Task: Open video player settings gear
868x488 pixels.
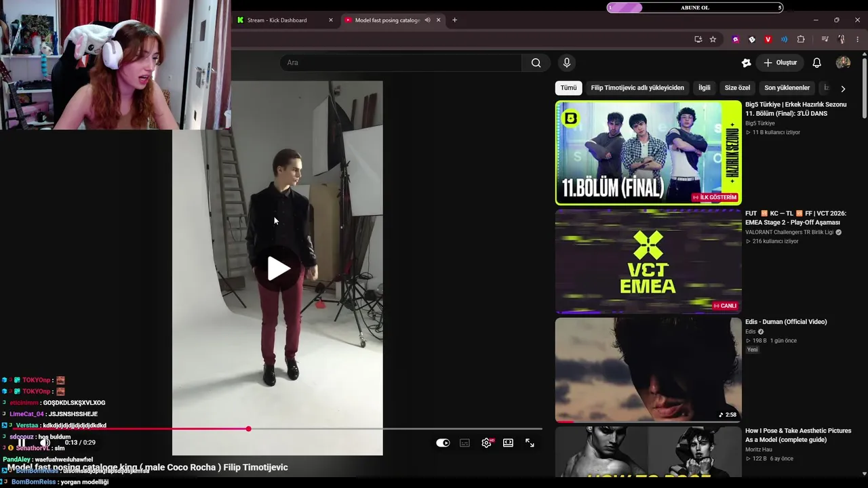Action: click(486, 443)
